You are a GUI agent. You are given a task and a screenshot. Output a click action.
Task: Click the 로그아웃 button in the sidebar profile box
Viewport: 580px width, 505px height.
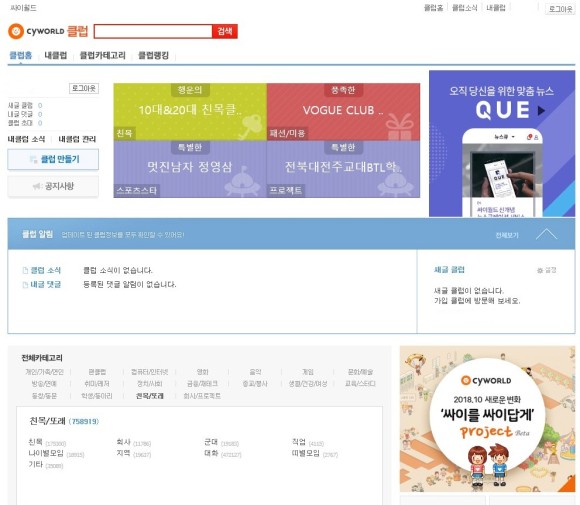click(84, 88)
